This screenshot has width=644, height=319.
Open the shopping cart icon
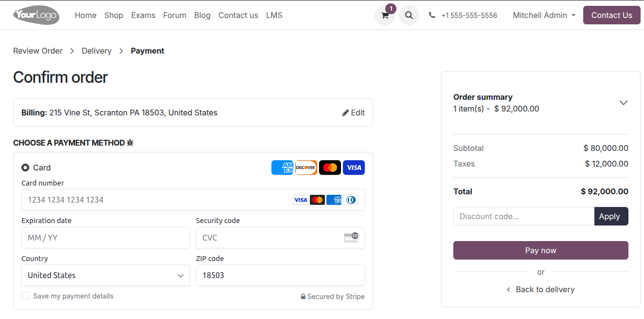385,15
